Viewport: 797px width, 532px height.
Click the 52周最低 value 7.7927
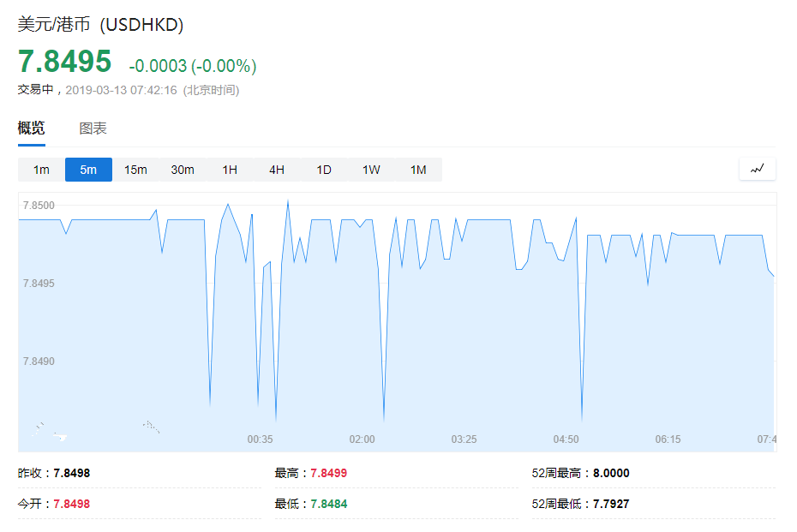click(612, 504)
